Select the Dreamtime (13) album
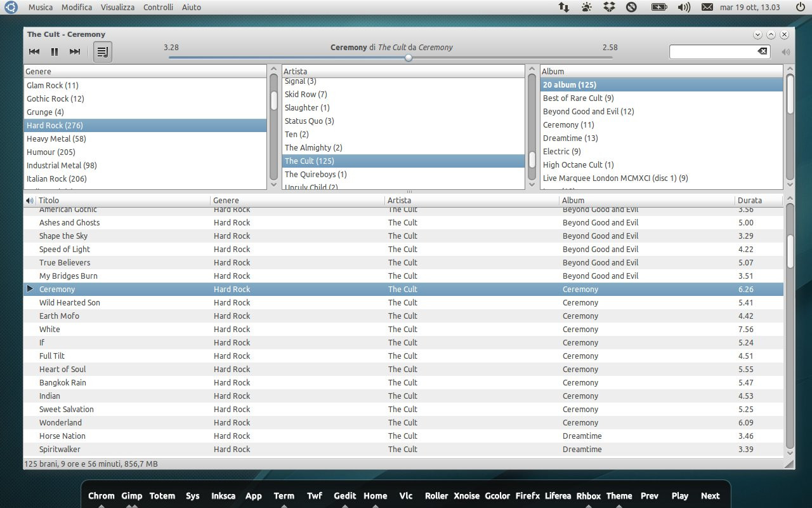 pos(662,138)
